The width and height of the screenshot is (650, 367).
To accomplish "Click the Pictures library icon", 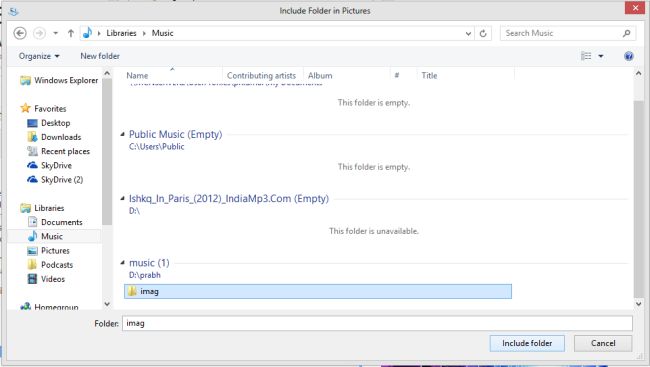I will pos(32,251).
